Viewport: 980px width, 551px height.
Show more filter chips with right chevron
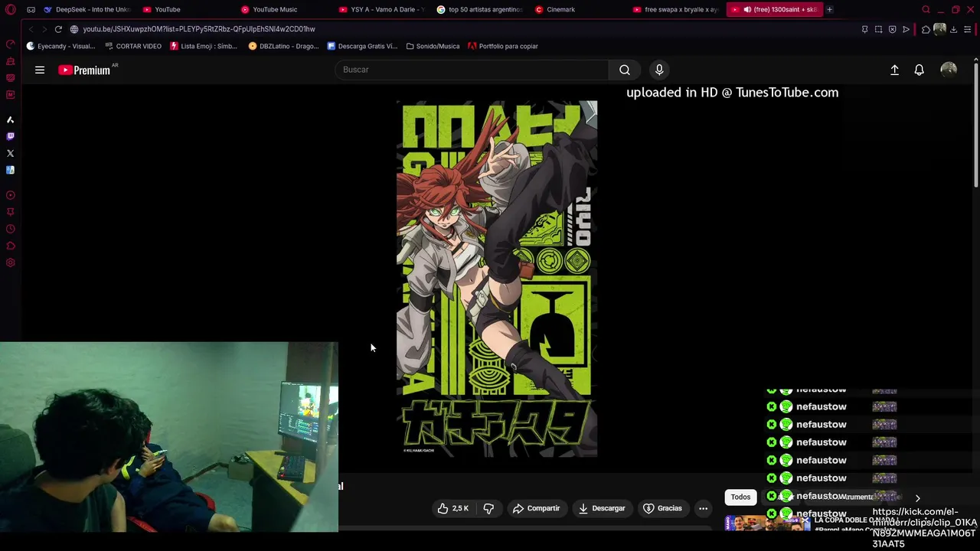point(917,497)
